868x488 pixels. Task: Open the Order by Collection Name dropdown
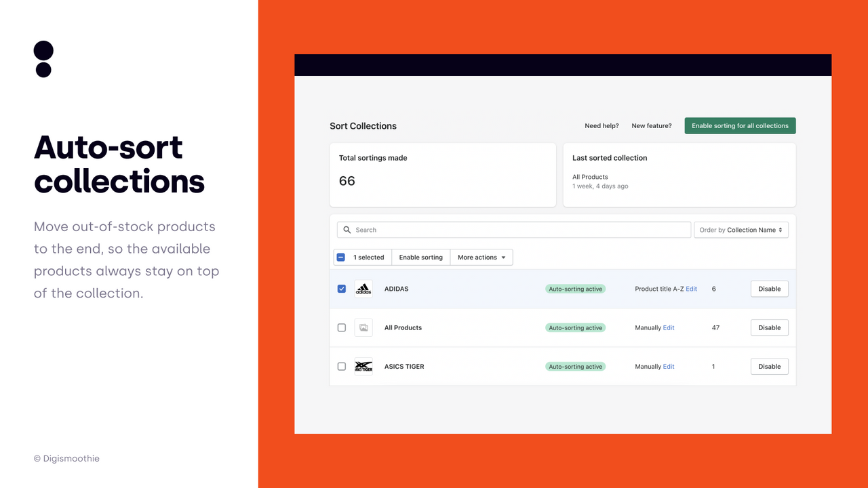tap(741, 230)
